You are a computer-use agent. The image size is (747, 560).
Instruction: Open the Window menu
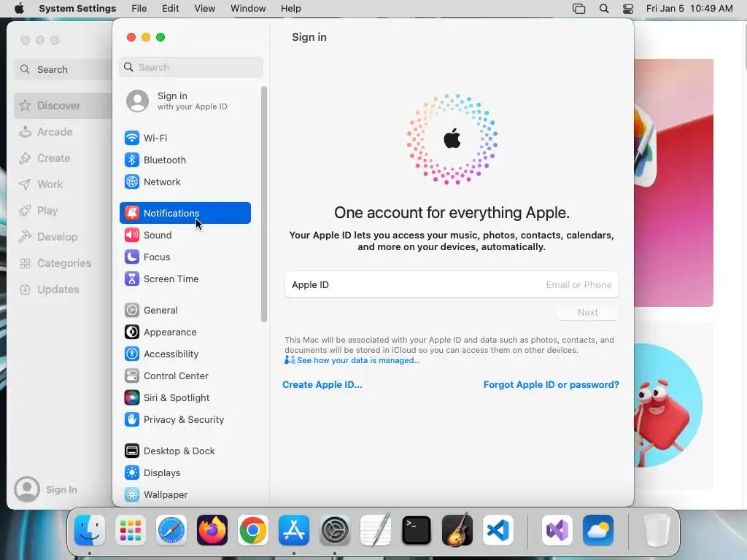[248, 9]
